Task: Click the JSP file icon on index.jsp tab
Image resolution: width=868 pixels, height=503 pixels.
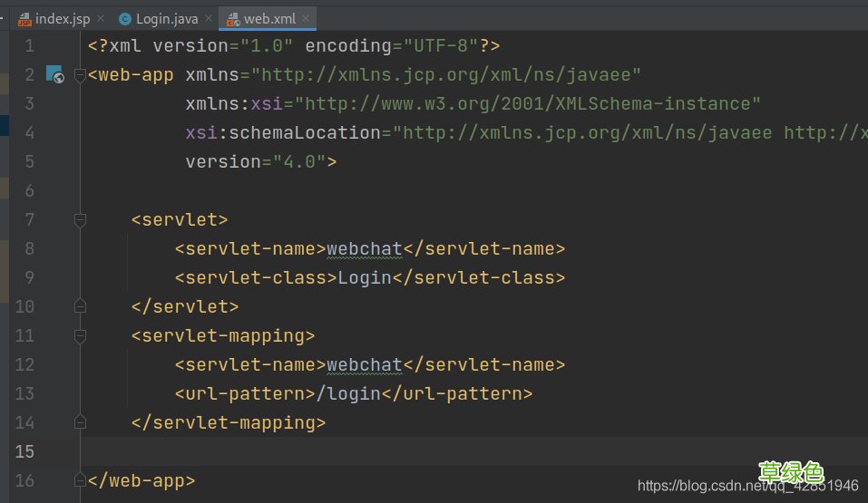Action: click(24, 19)
